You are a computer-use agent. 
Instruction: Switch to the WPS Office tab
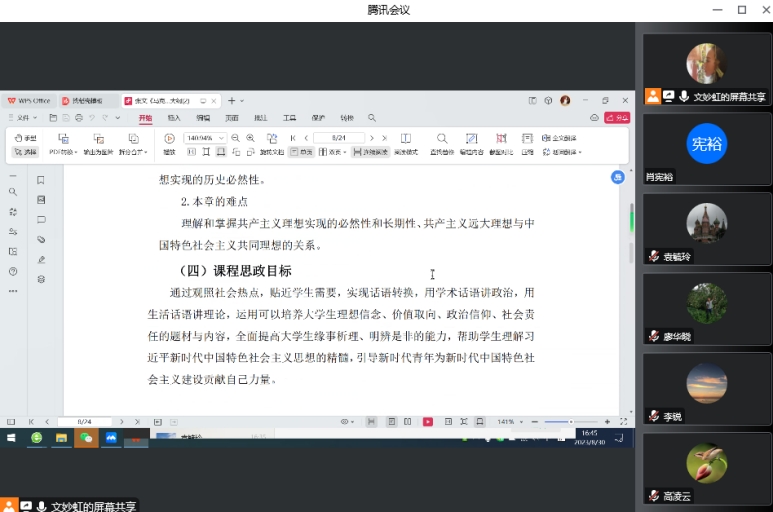pyautogui.click(x=29, y=101)
